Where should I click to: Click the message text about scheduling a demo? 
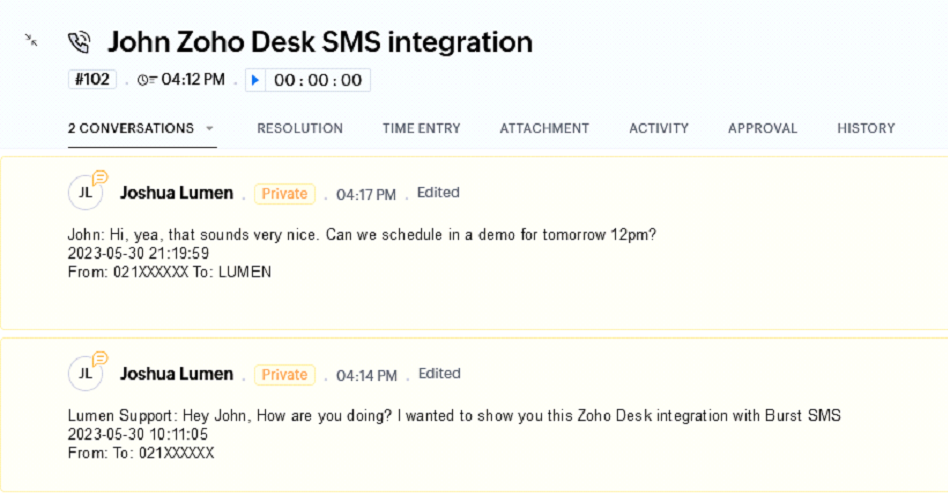pyautogui.click(x=362, y=235)
